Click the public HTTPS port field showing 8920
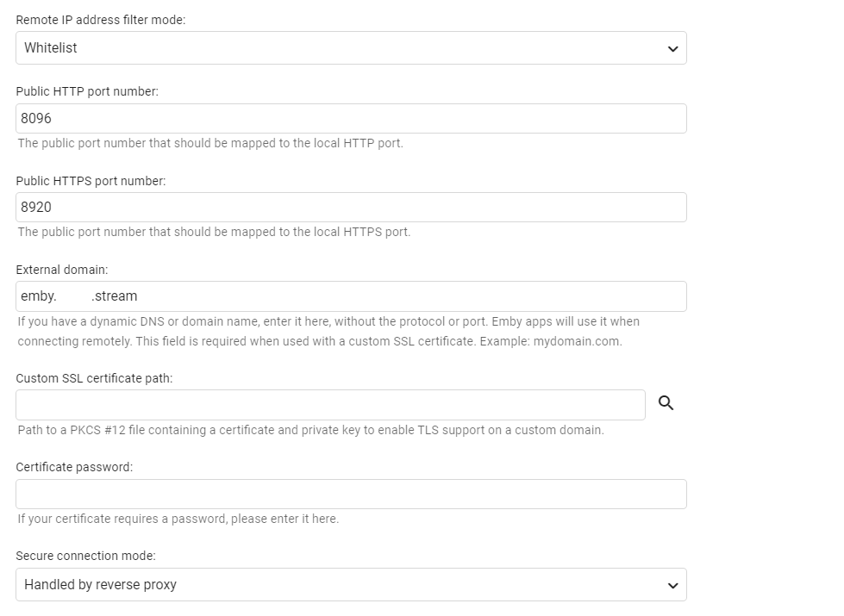 [x=351, y=208]
